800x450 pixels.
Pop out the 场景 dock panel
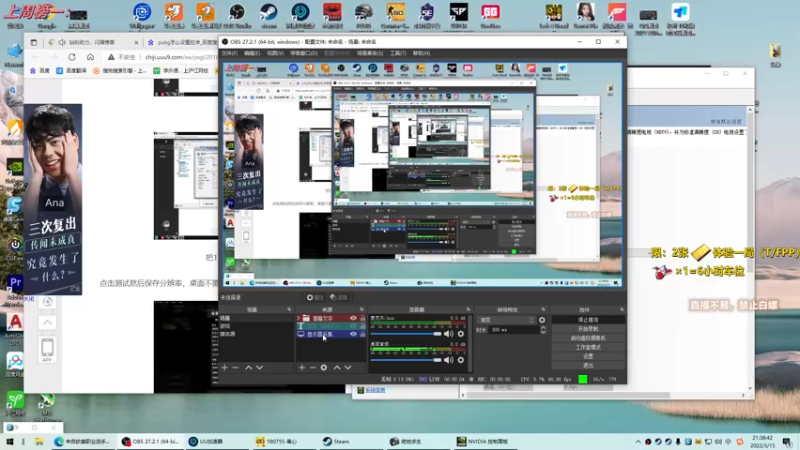[x=289, y=310]
